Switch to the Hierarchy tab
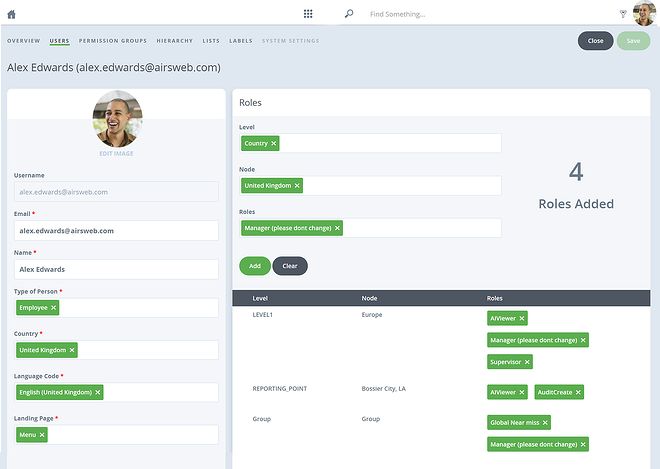 coord(175,41)
